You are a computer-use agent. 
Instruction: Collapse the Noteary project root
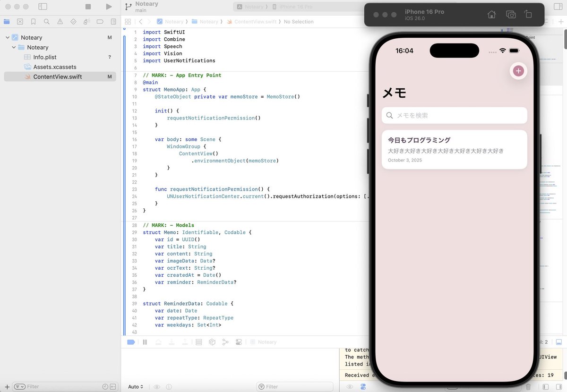[x=8, y=37]
